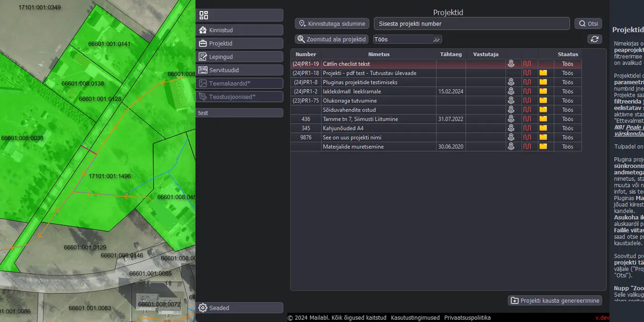Open folder icon for Pluginas projektide testimiseks
This screenshot has height=322, width=644.
point(544,82)
